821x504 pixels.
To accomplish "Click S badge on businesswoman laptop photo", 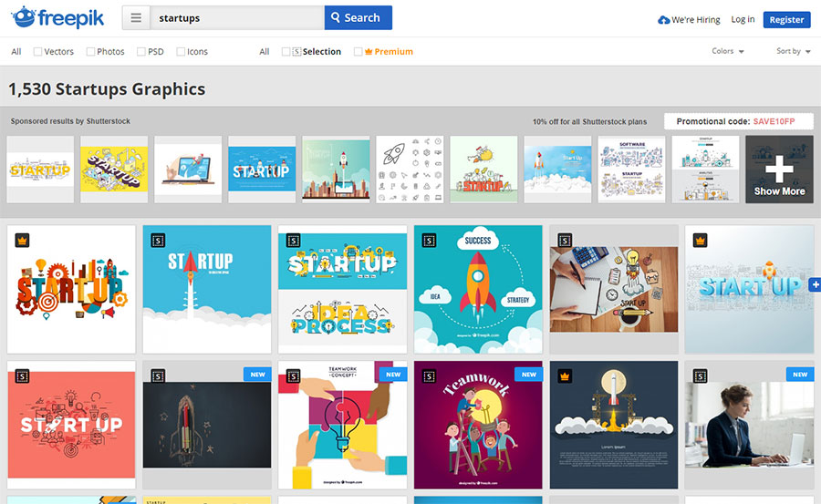I will [x=700, y=376].
